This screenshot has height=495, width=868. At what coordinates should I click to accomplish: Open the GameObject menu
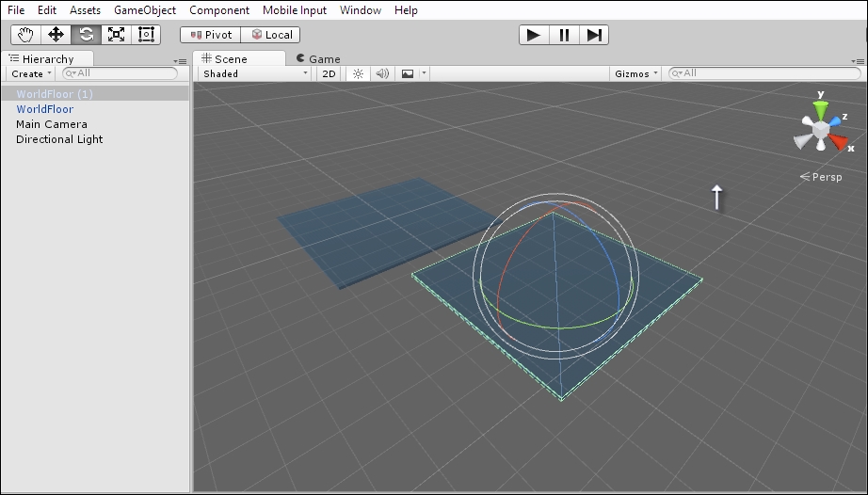pos(145,10)
